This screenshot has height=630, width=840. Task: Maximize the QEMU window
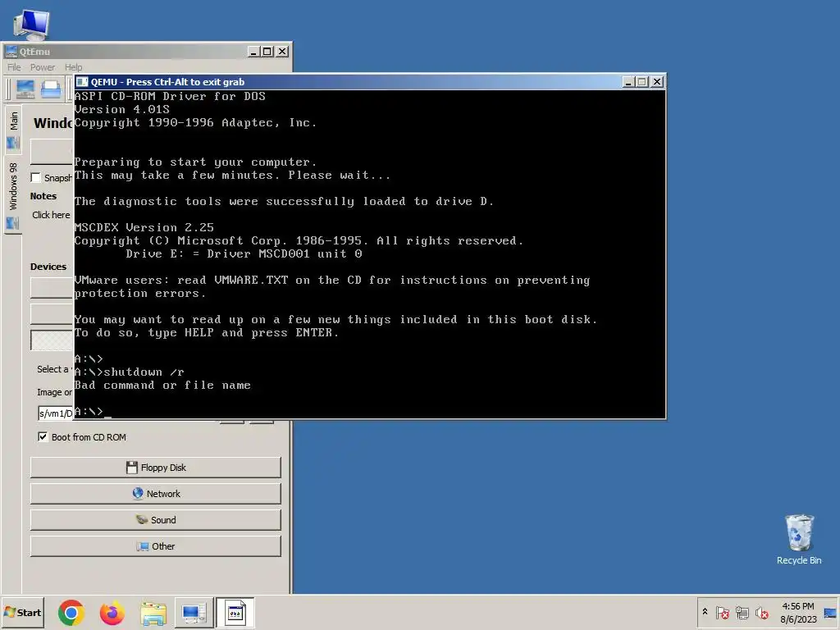point(641,81)
